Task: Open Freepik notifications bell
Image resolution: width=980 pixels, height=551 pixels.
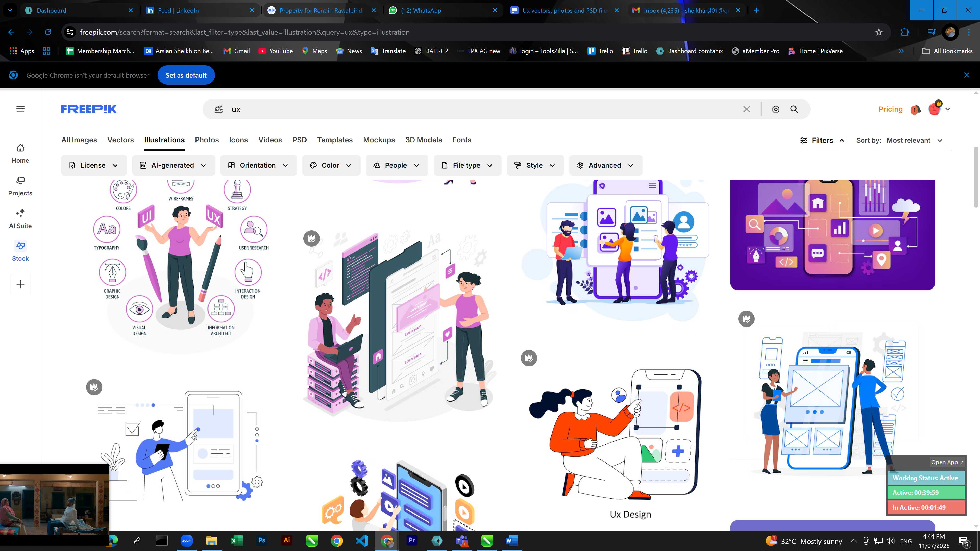Action: 916,109
